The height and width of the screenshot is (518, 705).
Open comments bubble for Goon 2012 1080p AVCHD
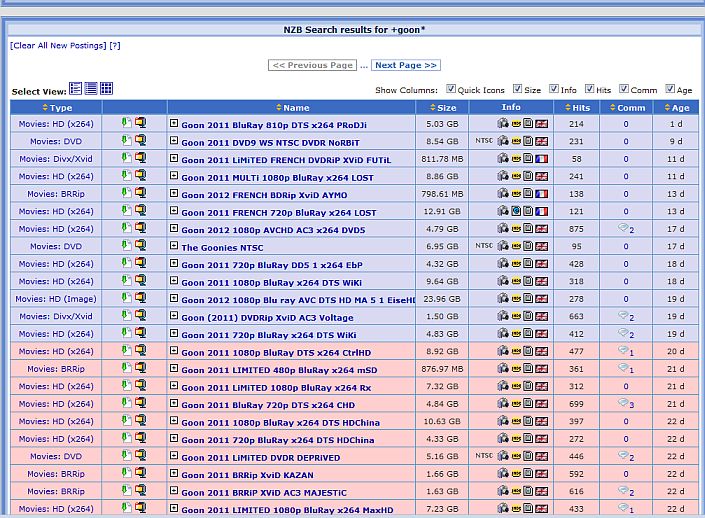point(625,228)
